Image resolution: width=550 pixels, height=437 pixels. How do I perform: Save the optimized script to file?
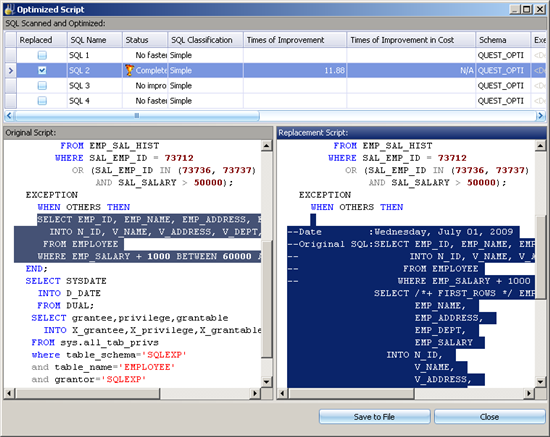pyautogui.click(x=374, y=417)
